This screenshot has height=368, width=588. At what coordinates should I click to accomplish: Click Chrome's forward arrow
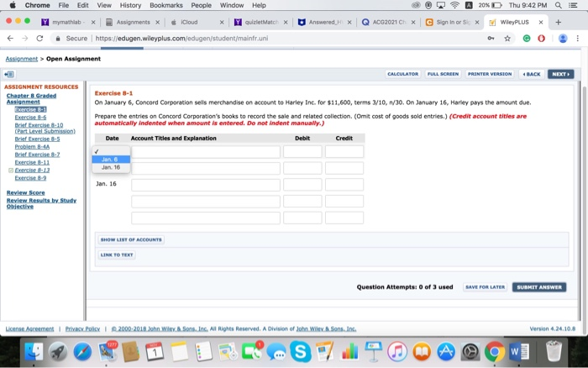pyautogui.click(x=24, y=39)
